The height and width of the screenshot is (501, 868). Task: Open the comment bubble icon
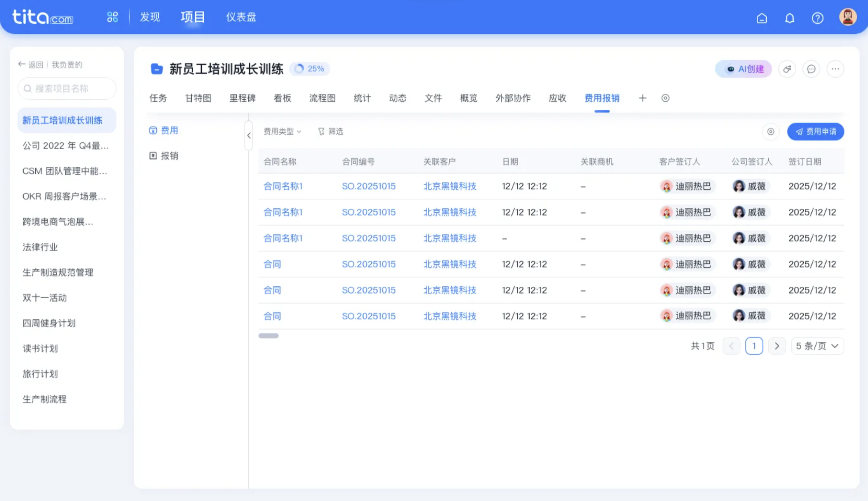(811, 69)
